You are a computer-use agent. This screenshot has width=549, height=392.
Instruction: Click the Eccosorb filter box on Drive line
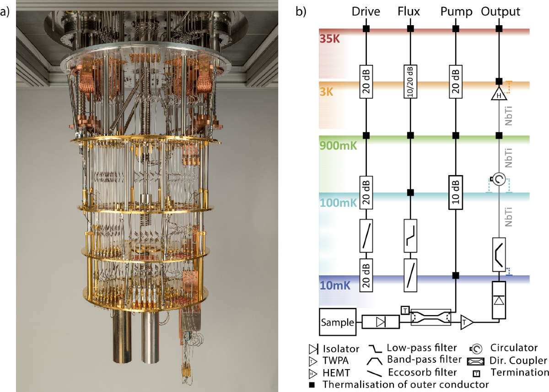click(366, 236)
